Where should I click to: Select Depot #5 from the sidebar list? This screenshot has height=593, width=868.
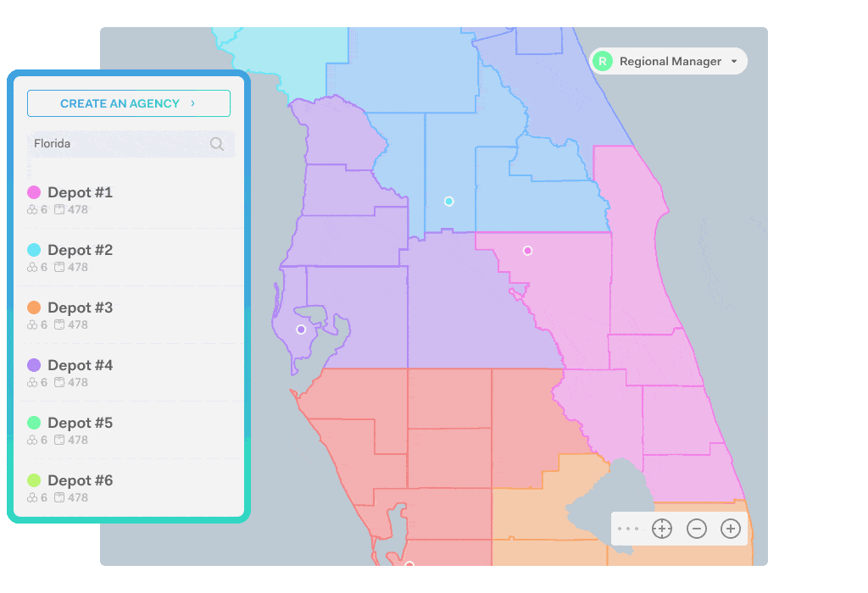81,423
